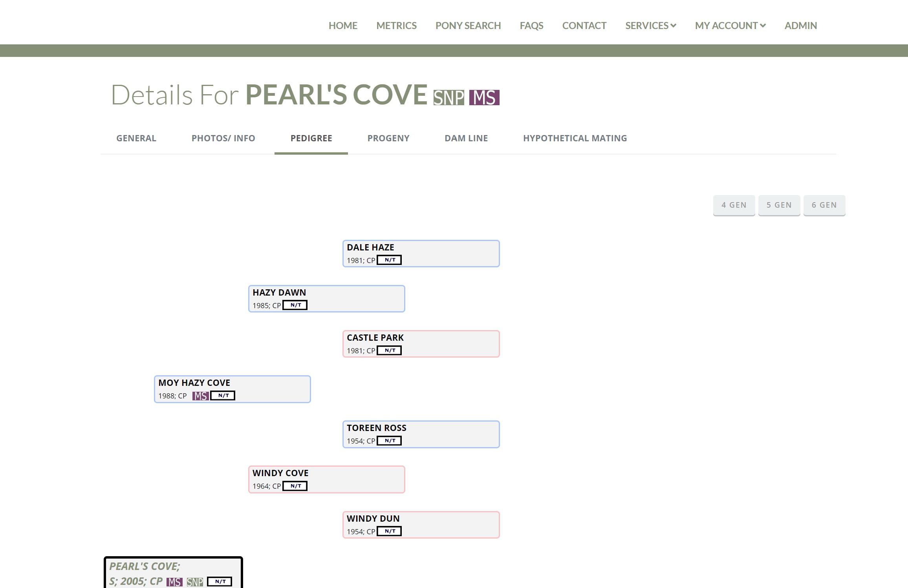The image size is (908, 588).
Task: Click '1964; CP' text under WINDY COVE
Action: point(267,486)
